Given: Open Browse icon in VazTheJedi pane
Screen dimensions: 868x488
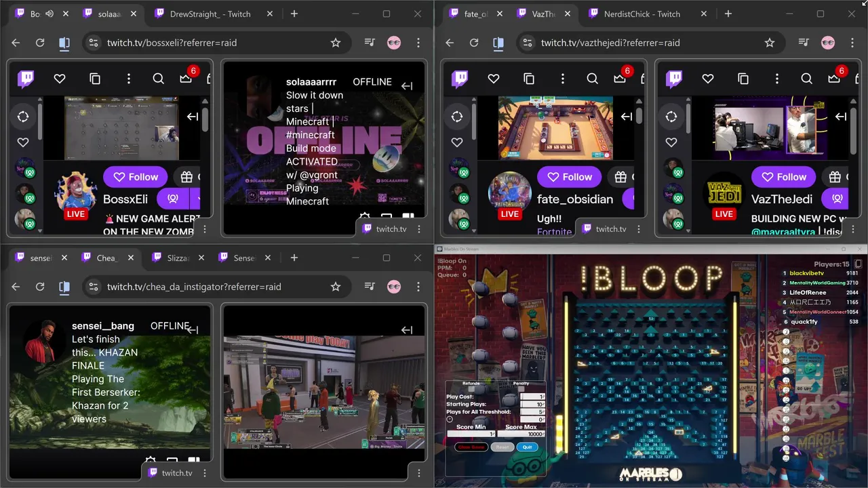Looking at the screenshot, I should point(743,79).
